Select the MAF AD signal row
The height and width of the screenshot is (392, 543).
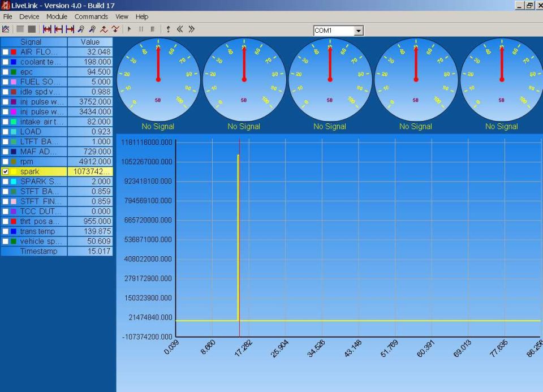(x=57, y=152)
